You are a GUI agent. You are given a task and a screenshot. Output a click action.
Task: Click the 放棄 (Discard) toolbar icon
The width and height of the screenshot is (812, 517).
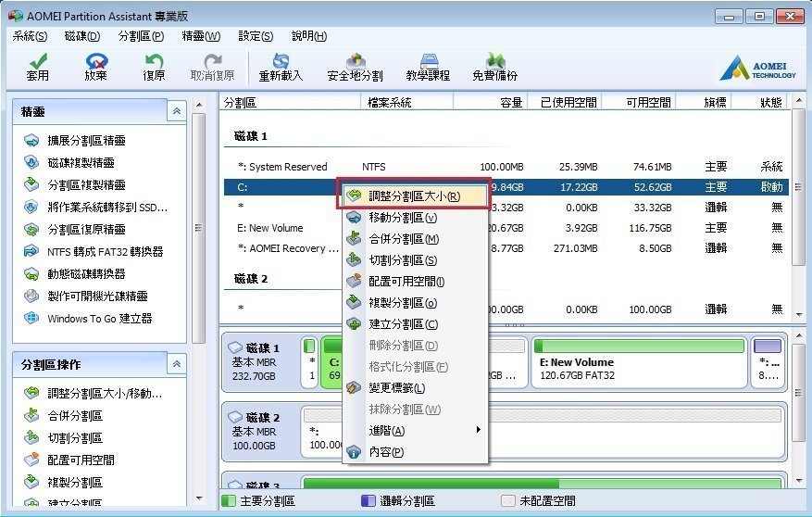click(x=95, y=68)
